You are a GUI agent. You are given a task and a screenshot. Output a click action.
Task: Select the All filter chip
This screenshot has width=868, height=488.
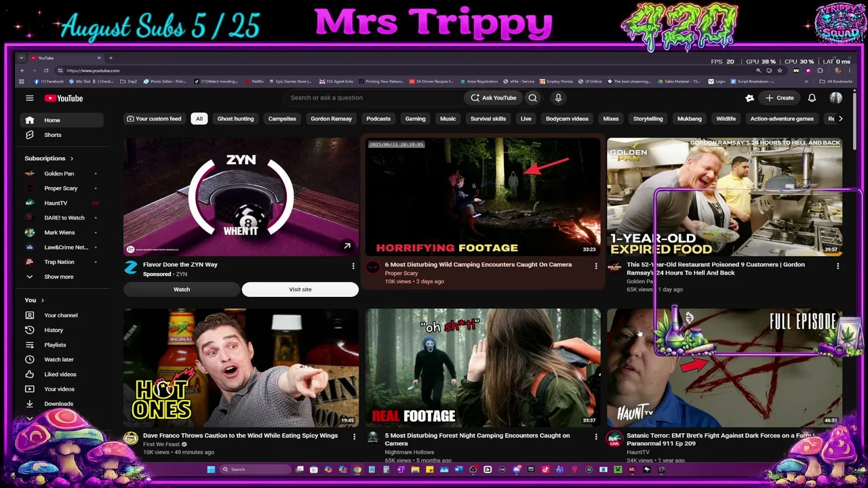[199, 119]
